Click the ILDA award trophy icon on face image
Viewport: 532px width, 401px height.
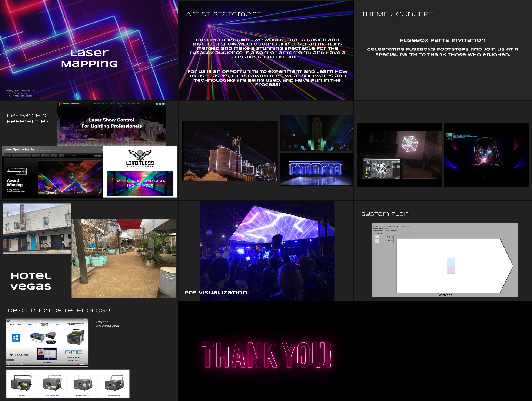[x=449, y=136]
